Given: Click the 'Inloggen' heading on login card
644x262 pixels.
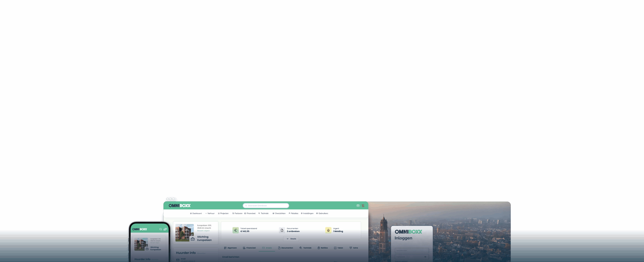Looking at the screenshot, I should [403, 238].
